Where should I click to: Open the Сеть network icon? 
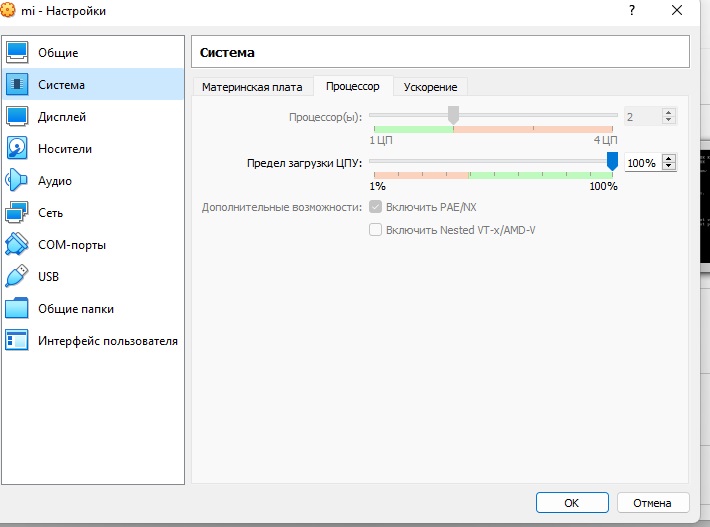coord(18,212)
